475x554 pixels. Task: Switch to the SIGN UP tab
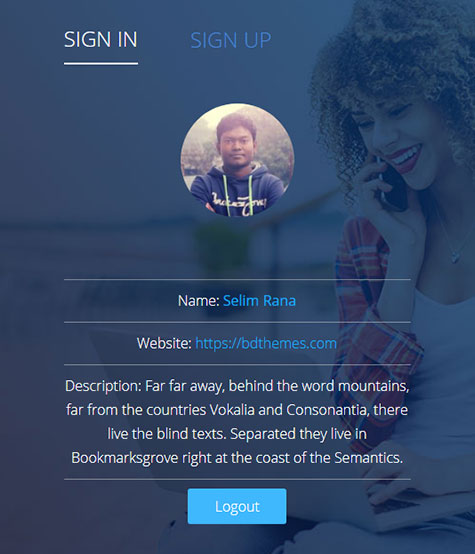point(231,40)
